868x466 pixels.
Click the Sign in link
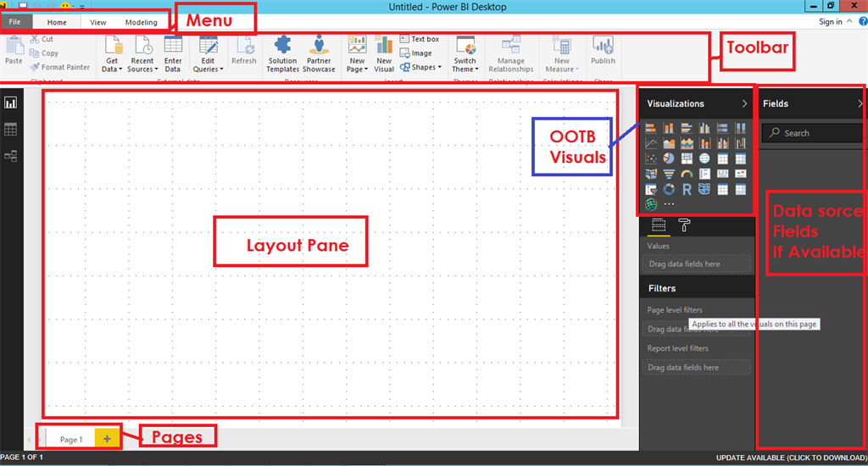(831, 21)
